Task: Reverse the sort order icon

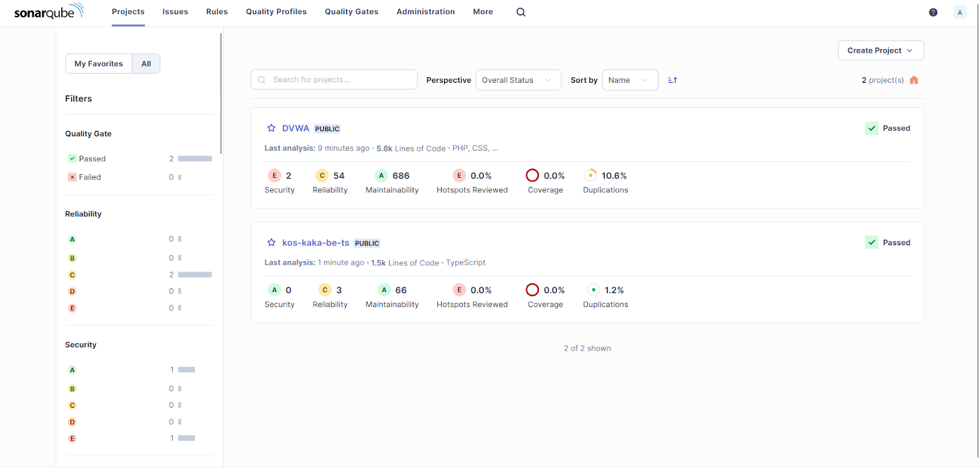Action: [672, 80]
